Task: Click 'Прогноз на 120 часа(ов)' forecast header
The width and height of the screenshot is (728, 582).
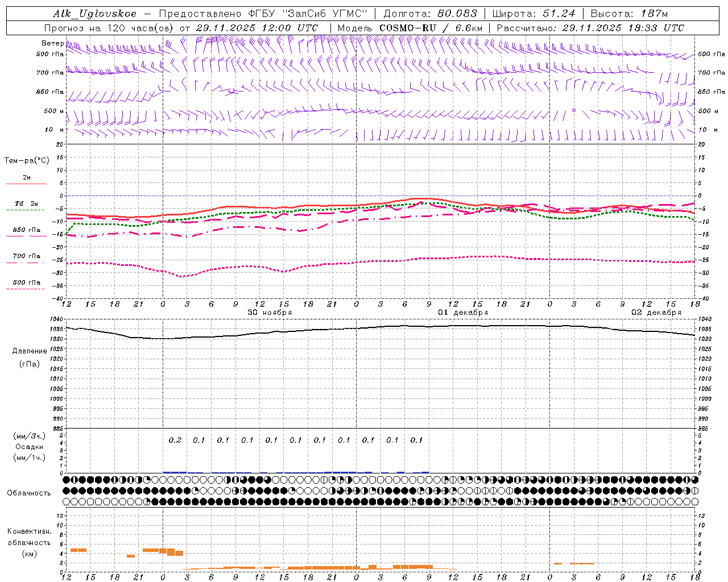Action: pyautogui.click(x=109, y=28)
